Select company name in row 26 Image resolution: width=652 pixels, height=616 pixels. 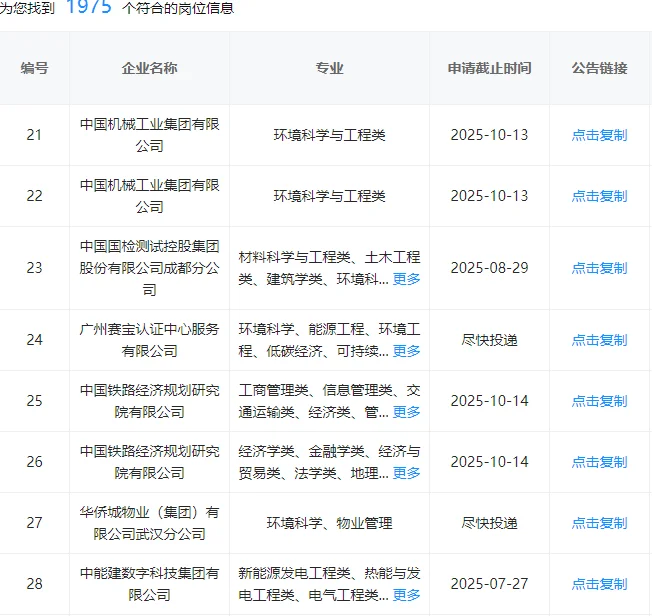[x=149, y=462]
